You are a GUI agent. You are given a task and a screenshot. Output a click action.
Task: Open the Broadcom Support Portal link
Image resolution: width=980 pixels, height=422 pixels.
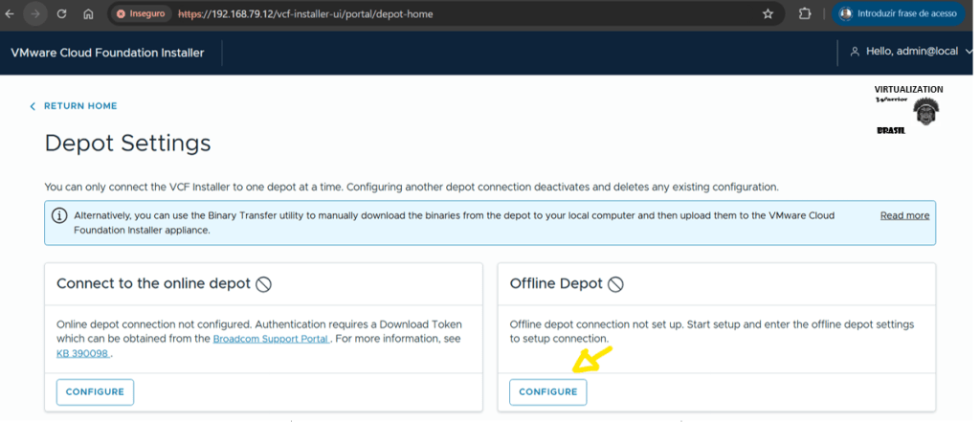coord(272,339)
